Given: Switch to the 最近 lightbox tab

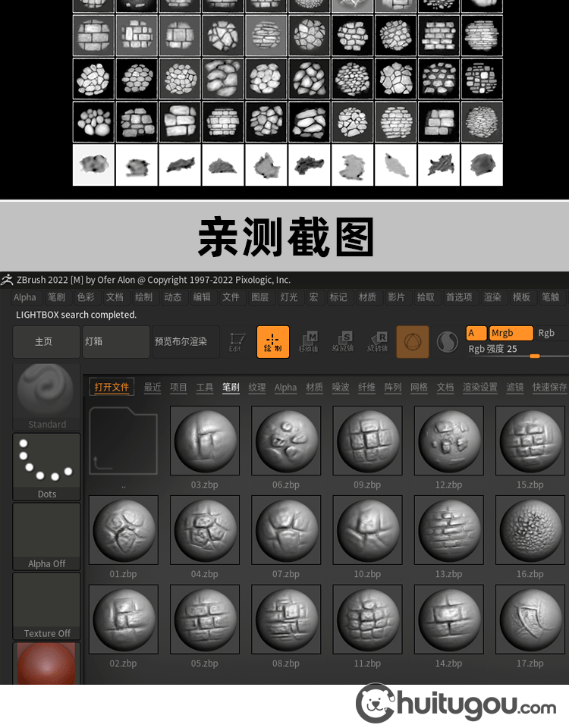Looking at the screenshot, I should [x=152, y=388].
